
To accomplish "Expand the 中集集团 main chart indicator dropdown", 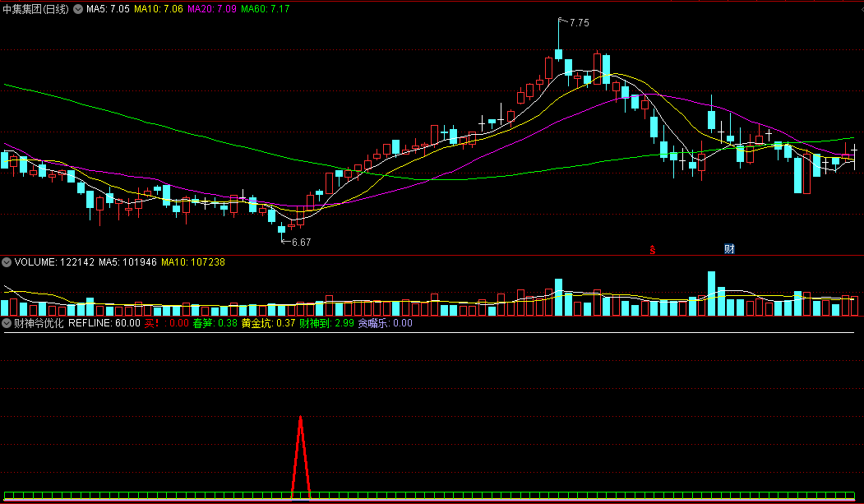I will click(x=78, y=9).
